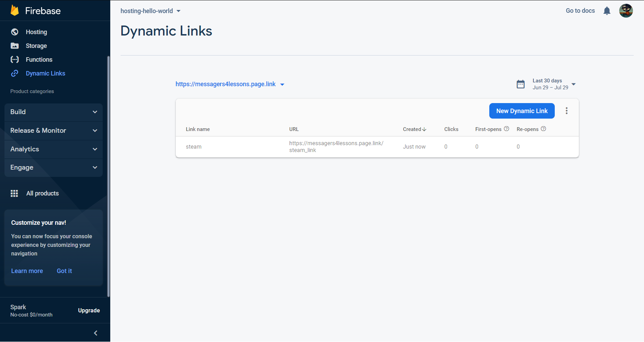Show First-opens help tooltip icon
This screenshot has width=644, height=342.
(x=507, y=129)
